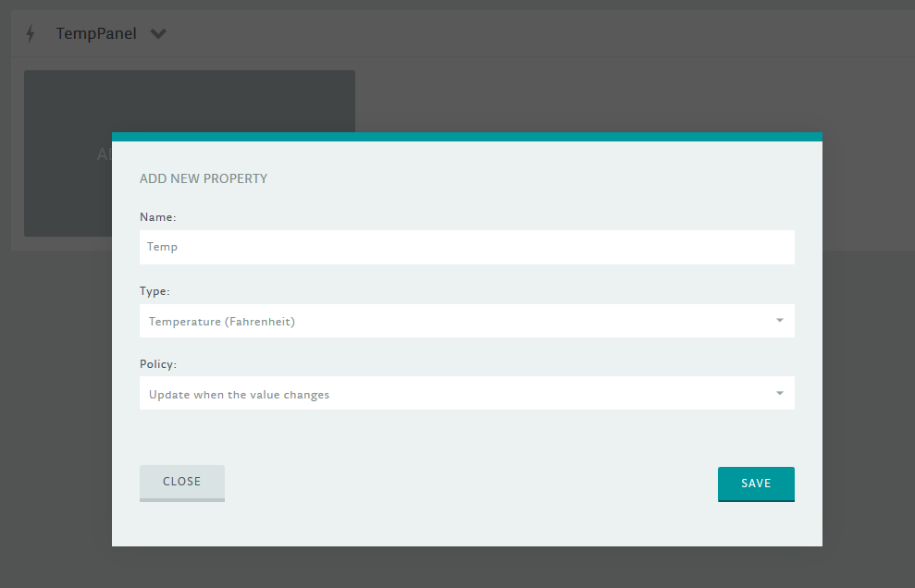Click the TempPanel title text
Screen dimensions: 915x588
point(95,33)
